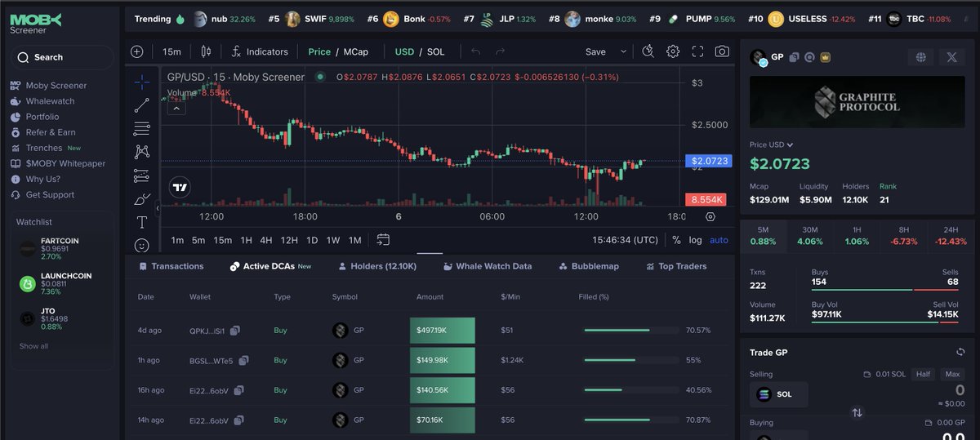980x440 pixels.
Task: Open the candlestick chart style menu
Action: point(206,51)
